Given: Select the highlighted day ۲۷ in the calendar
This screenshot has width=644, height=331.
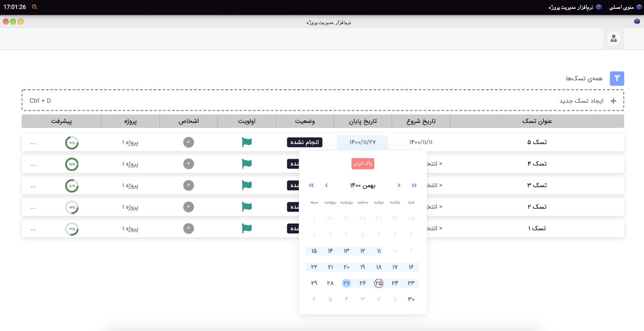Looking at the screenshot, I should (347, 283).
